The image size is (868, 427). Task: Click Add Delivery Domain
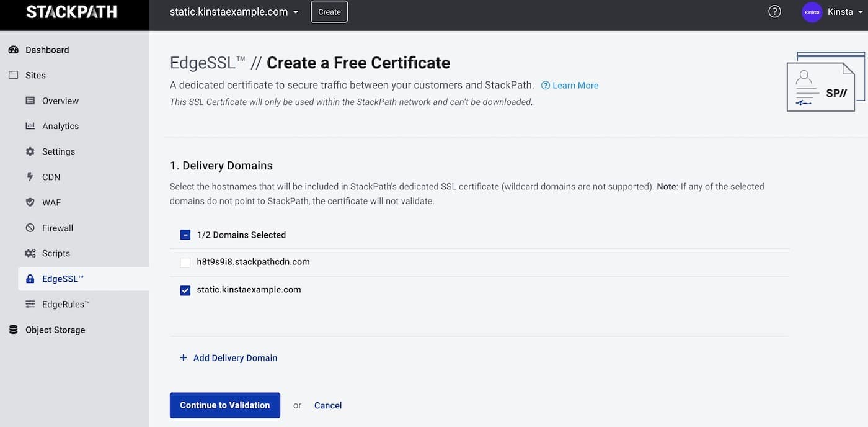228,357
